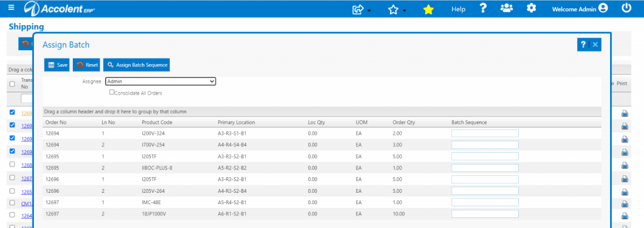Select product code IIBOC-PLUS-8 cell
The image size is (644, 228).
[157, 168]
